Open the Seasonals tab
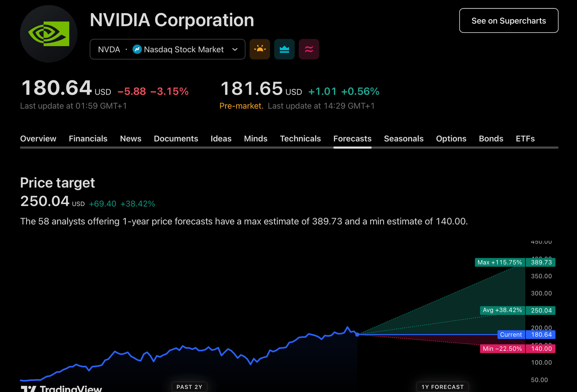The width and height of the screenshot is (577, 392). click(404, 139)
